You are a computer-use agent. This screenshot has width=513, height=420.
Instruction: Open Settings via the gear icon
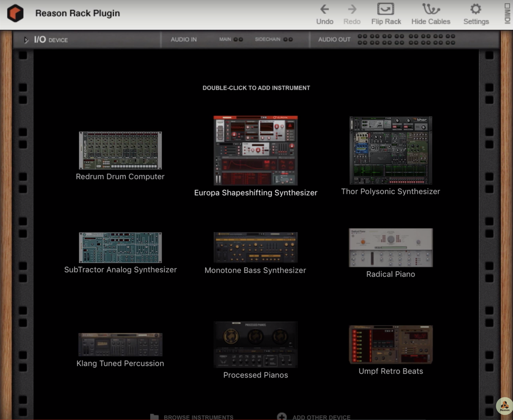coord(476,9)
